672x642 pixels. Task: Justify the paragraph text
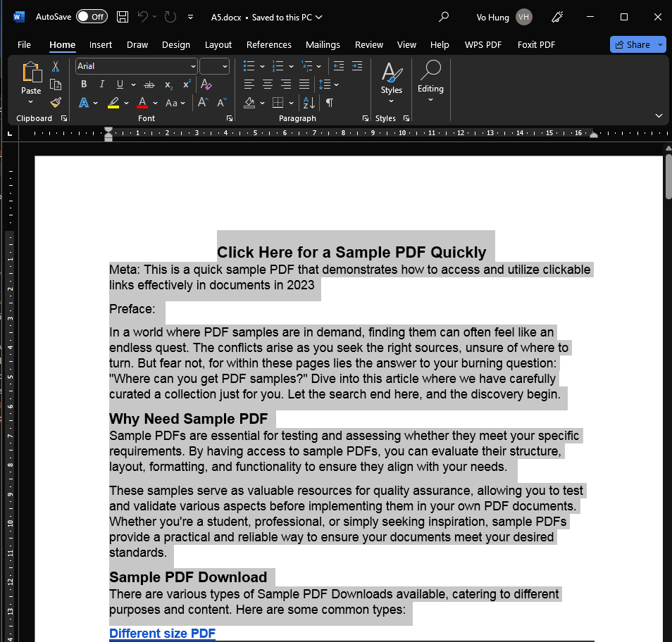tap(304, 84)
